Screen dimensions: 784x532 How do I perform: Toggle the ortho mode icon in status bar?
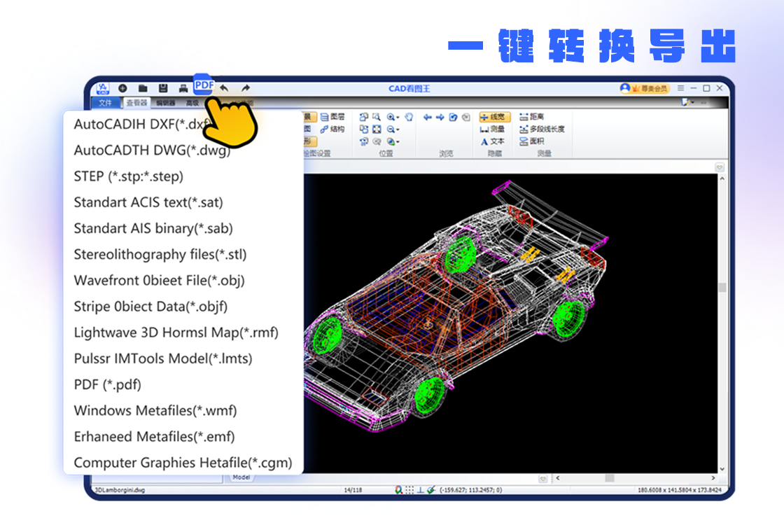421,490
